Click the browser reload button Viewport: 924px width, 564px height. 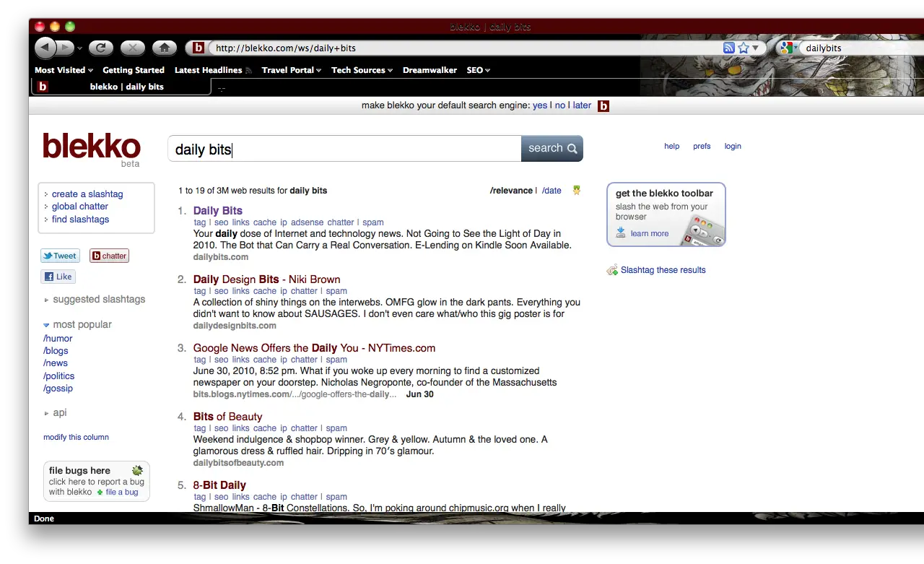pos(100,48)
